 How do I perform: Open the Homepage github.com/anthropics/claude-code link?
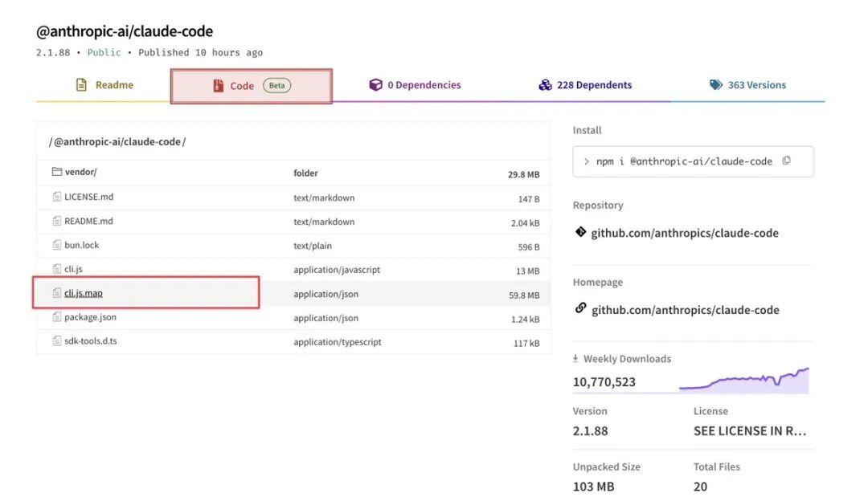(686, 310)
